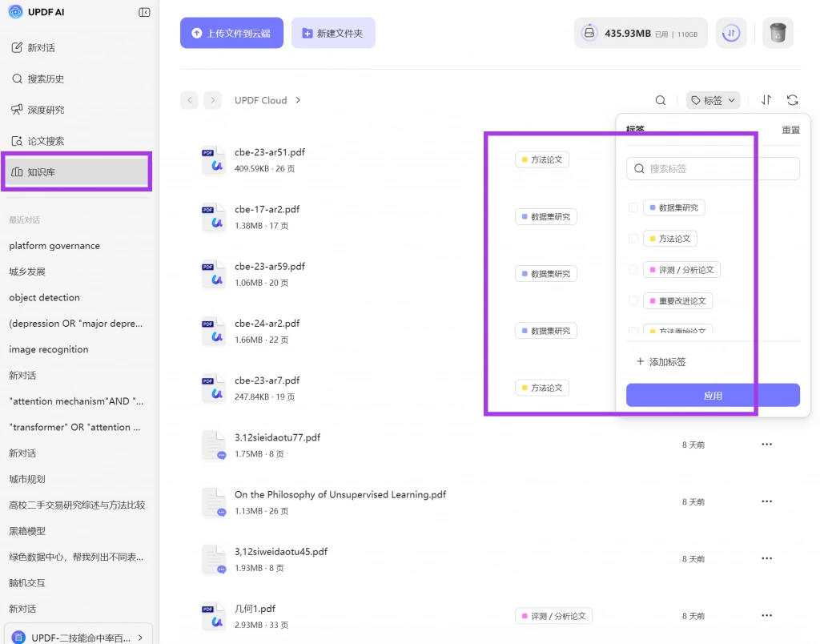Click the PDF icon of cbe-23-ar51.pdf

213,159
